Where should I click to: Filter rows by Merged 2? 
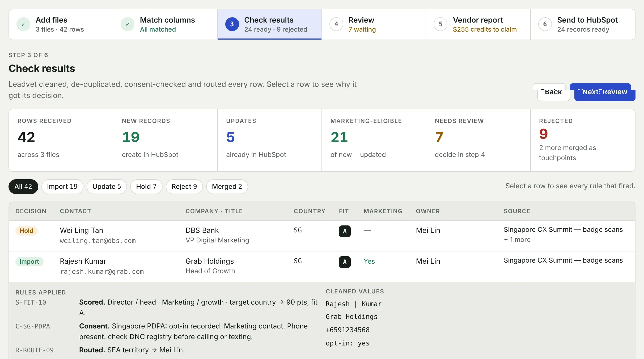227,186
